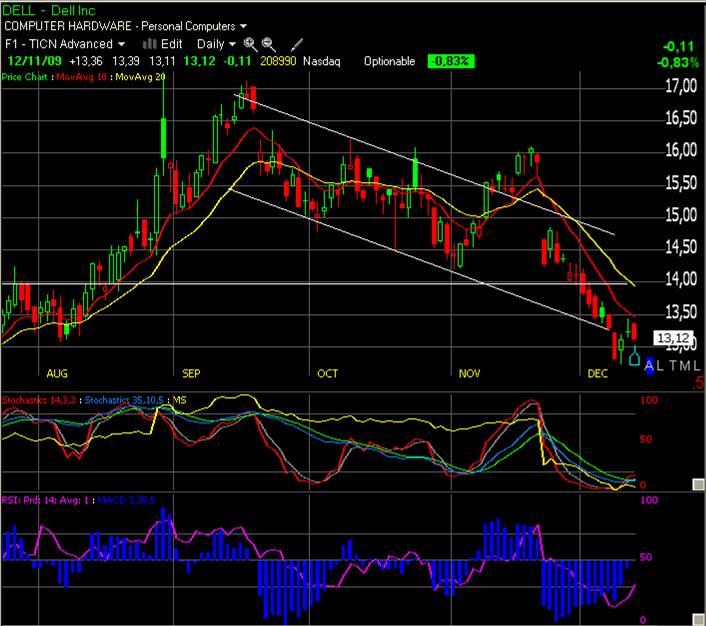Viewport: 706px width, 626px height.
Task: Select the M scaling letter
Action: click(x=685, y=366)
